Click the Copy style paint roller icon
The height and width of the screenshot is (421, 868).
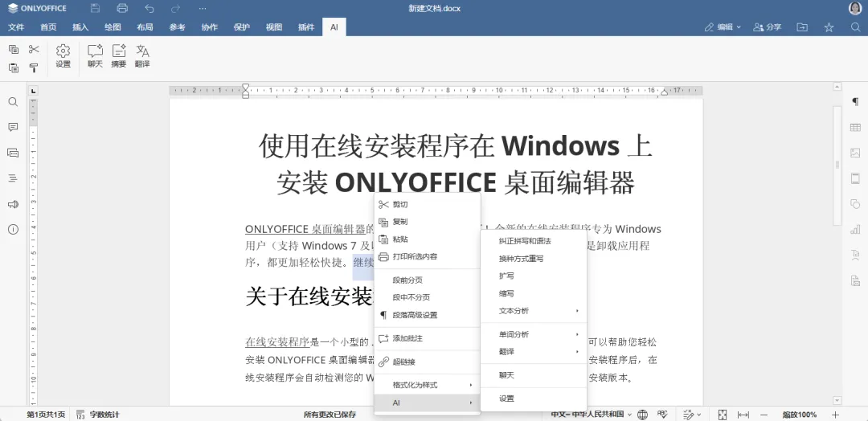34,67
